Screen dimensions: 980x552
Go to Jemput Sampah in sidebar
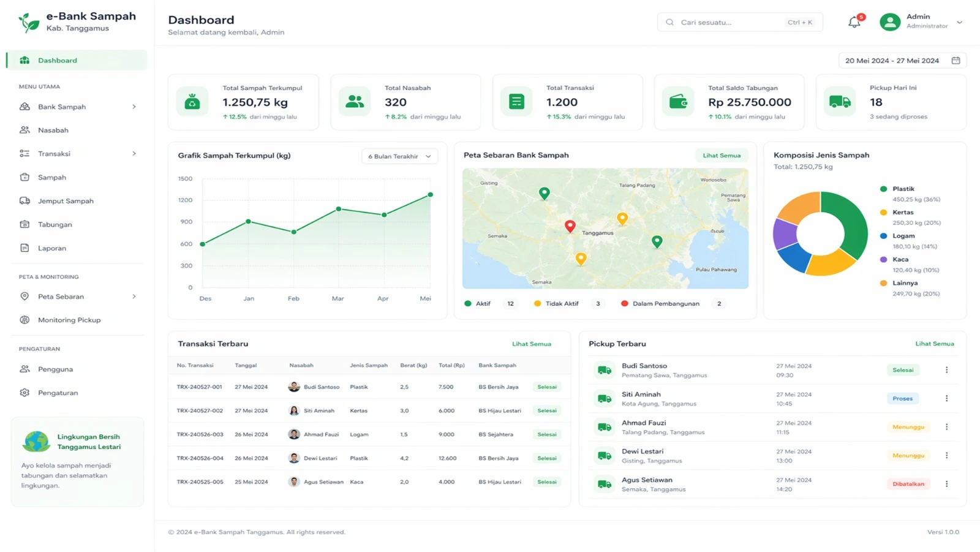pyautogui.click(x=66, y=201)
